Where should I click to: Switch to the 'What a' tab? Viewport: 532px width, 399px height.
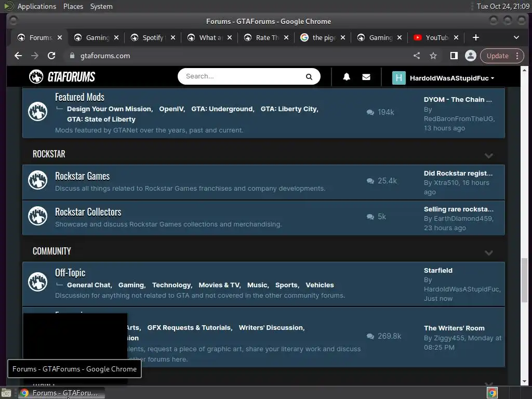(209, 37)
